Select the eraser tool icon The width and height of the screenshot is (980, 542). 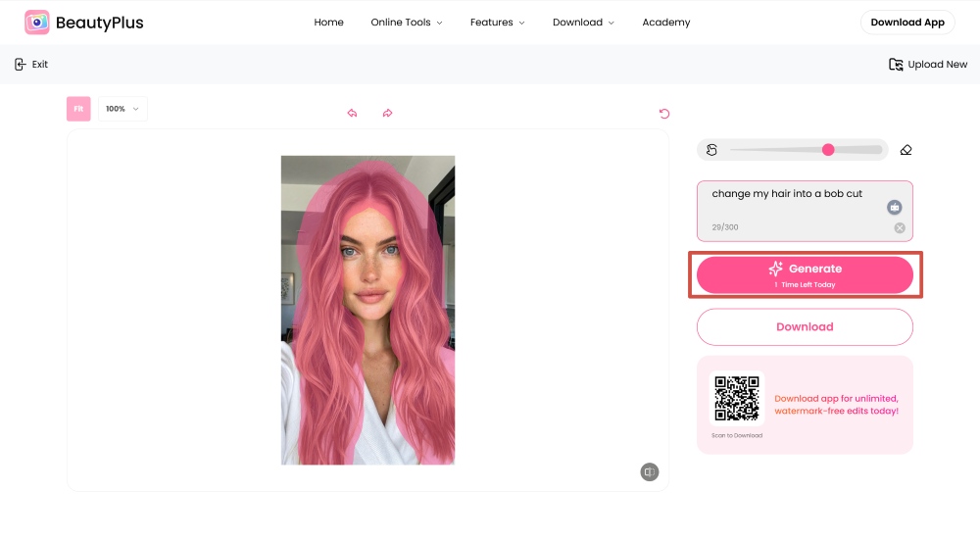click(x=906, y=150)
